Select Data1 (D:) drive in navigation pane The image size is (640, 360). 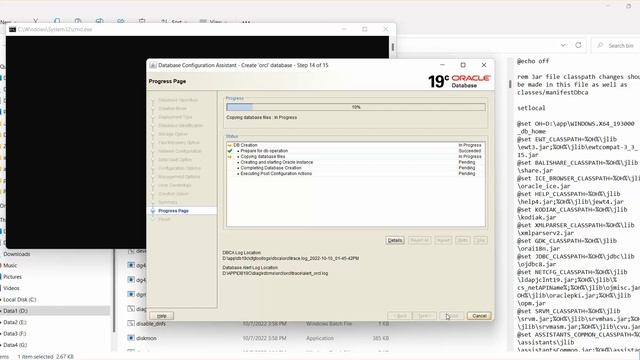16,311
